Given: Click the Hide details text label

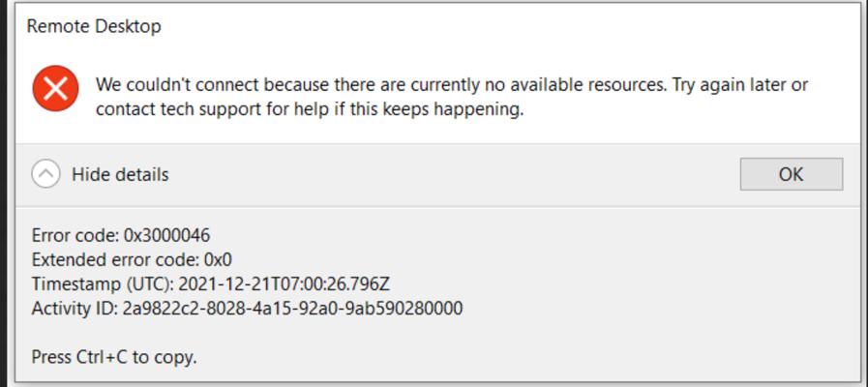Looking at the screenshot, I should pyautogui.click(x=120, y=175).
